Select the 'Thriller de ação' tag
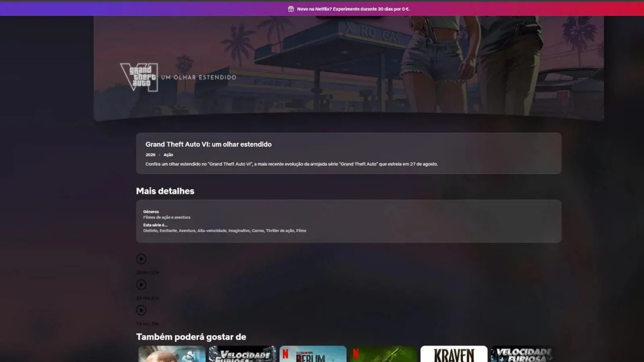The width and height of the screenshot is (644, 362). tap(280, 230)
